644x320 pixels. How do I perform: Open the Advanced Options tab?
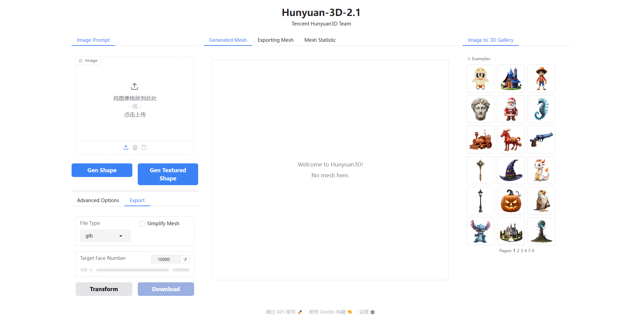[98, 200]
